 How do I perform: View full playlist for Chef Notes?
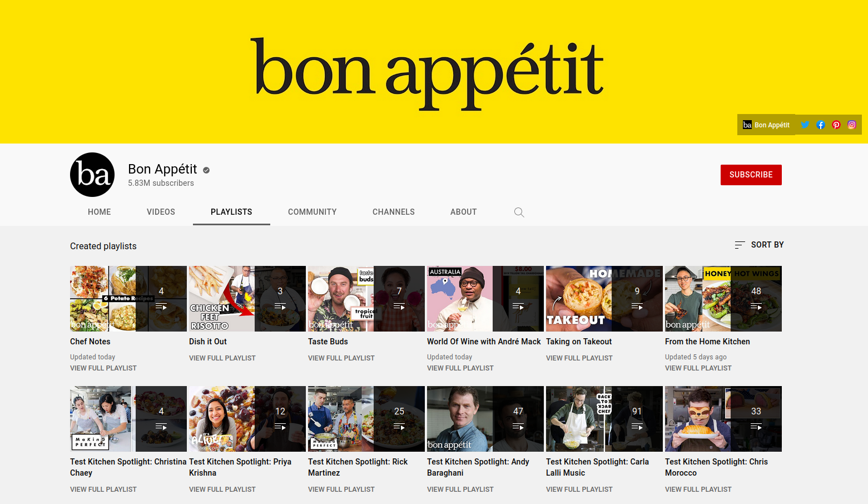tap(103, 368)
